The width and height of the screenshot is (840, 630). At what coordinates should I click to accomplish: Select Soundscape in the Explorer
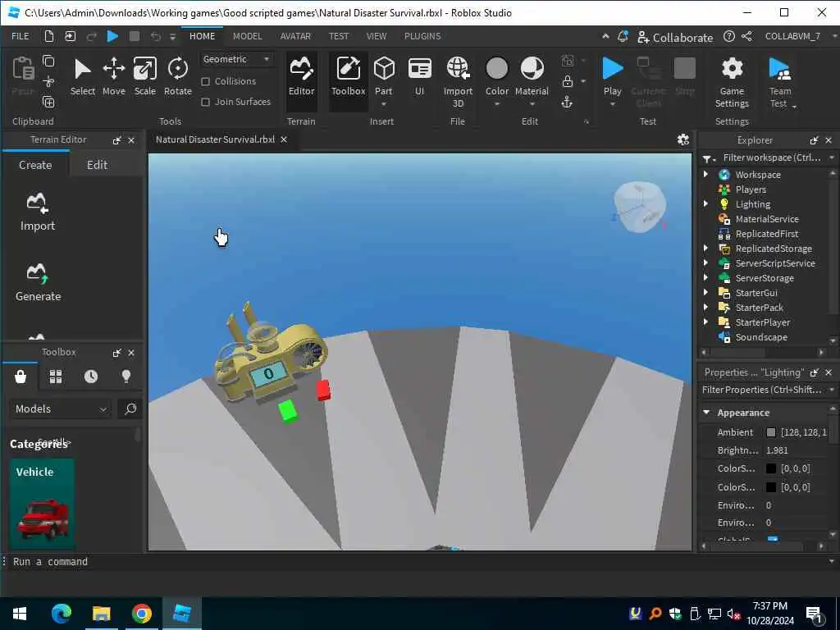761,337
